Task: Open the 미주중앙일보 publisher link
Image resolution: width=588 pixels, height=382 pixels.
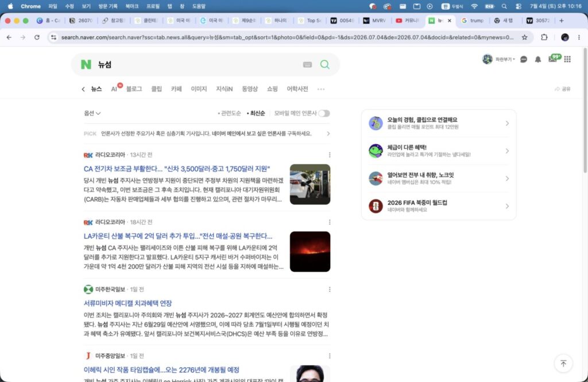Action: click(110, 356)
